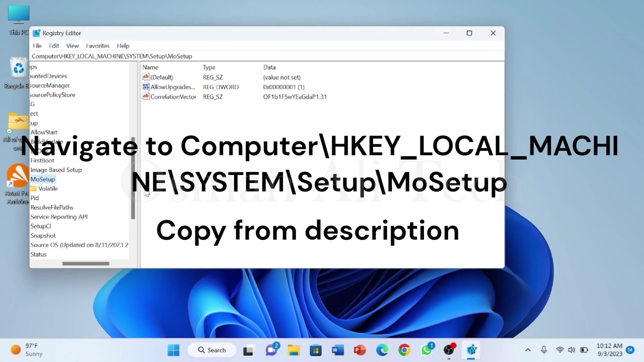Click the microphone icon in the system tray
Screen dimensions: 644x362
point(544,350)
